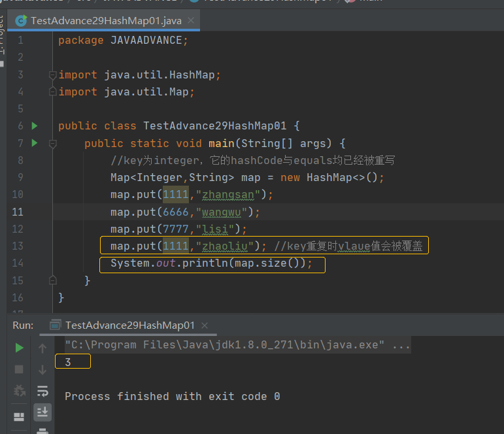Click the comment on line 8
Viewport: 504px width, 434px height.
(x=252, y=160)
